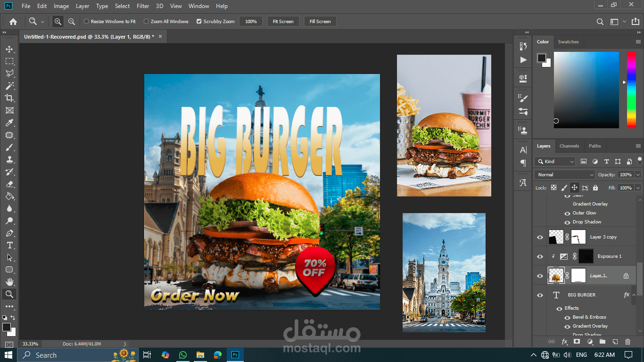644x362 pixels.
Task: Open Brush Settings panel icon
Action: (523, 98)
